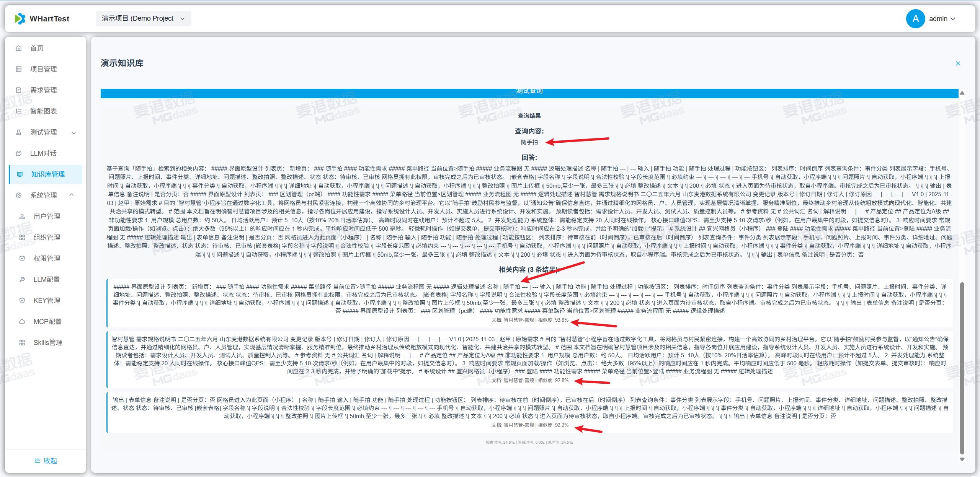Select the 知识库管理 knowledge base icon

click(20, 174)
